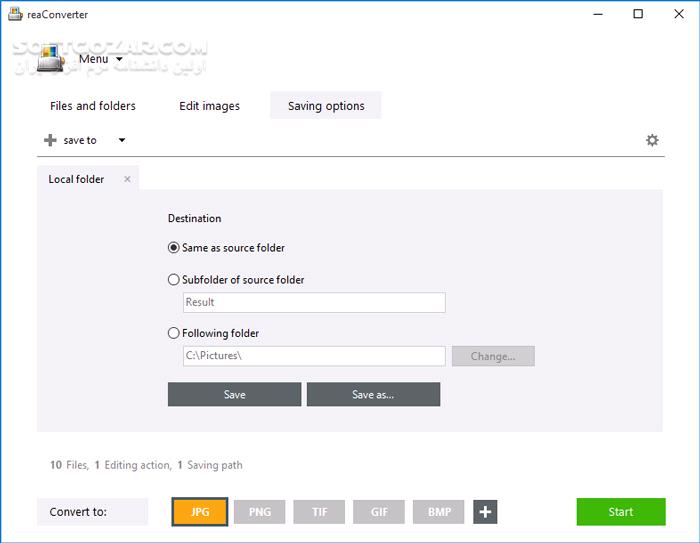Open the Menu item
The width and height of the screenshot is (700, 543).
pyautogui.click(x=94, y=59)
